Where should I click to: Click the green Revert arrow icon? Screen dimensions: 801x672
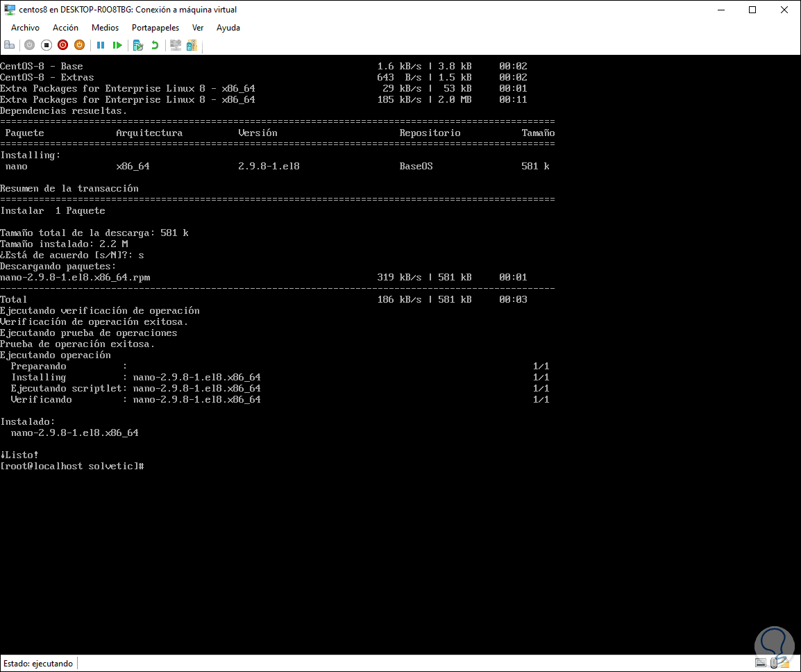(x=155, y=45)
